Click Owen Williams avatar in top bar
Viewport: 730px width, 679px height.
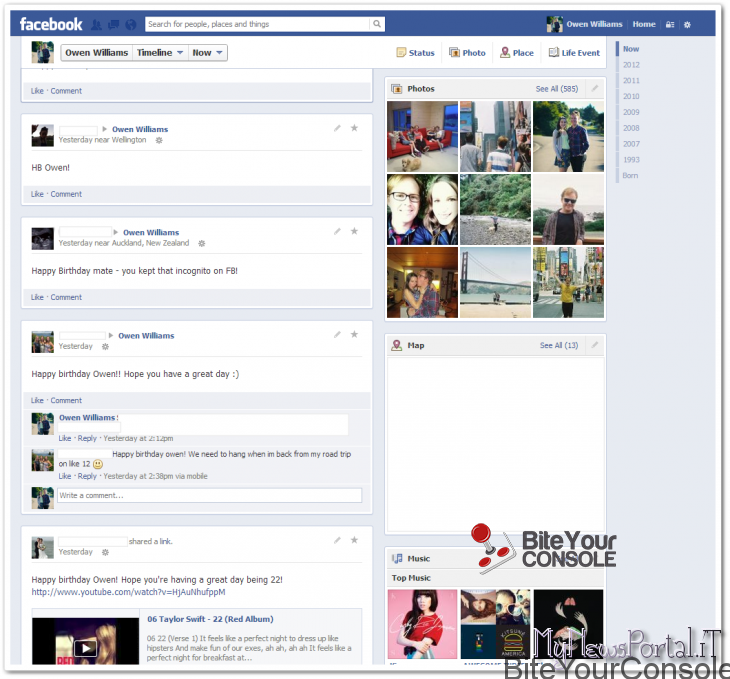click(x=554, y=24)
